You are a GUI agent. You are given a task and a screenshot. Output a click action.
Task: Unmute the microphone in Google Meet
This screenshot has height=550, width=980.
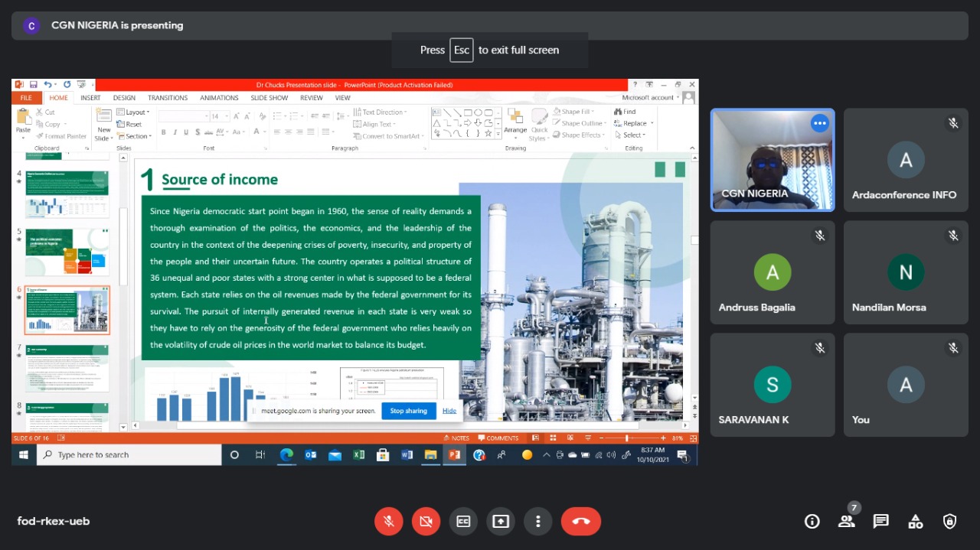click(x=389, y=521)
